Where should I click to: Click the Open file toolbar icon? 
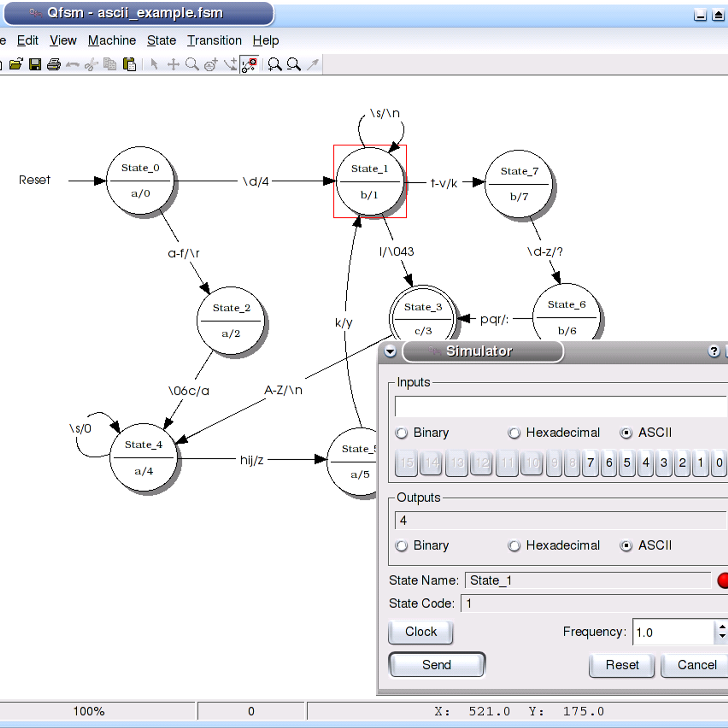click(x=16, y=64)
